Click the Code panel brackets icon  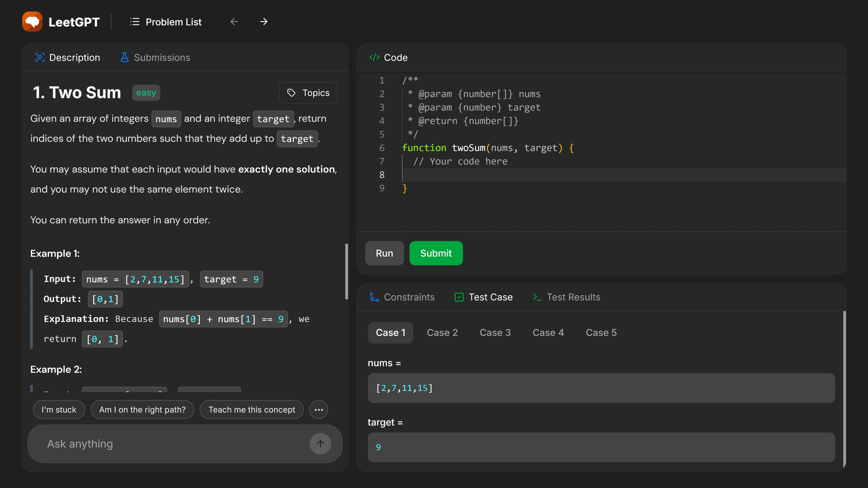[374, 58]
